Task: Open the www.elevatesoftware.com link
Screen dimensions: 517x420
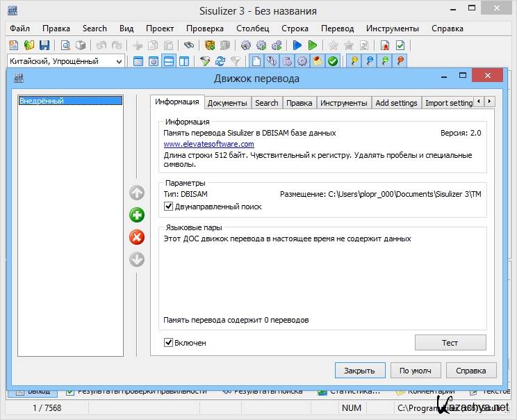Action: 208,144
